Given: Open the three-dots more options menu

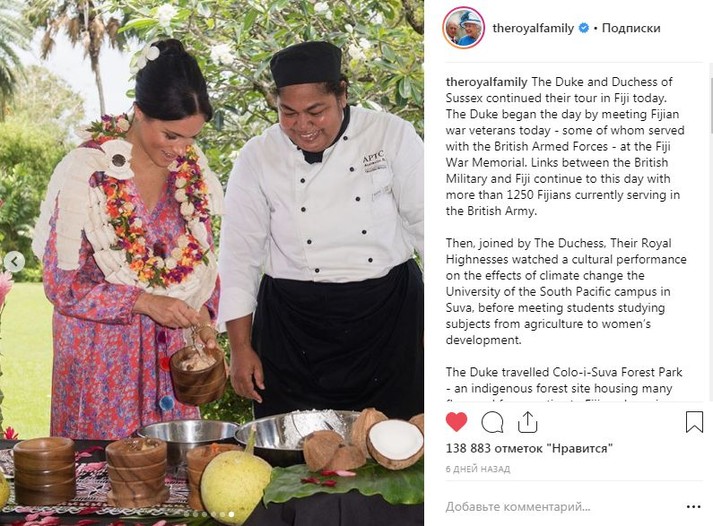Looking at the screenshot, I should tap(693, 506).
